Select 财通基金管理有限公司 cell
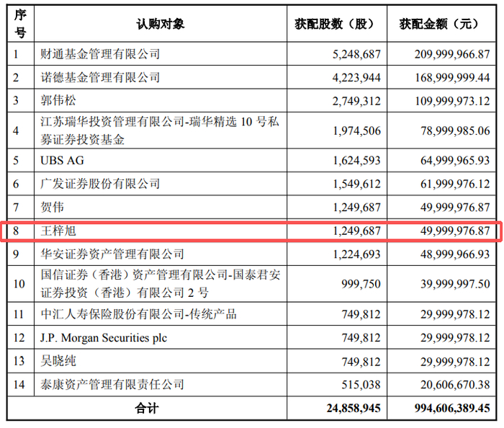This screenshot has width=504, height=428. point(100,54)
